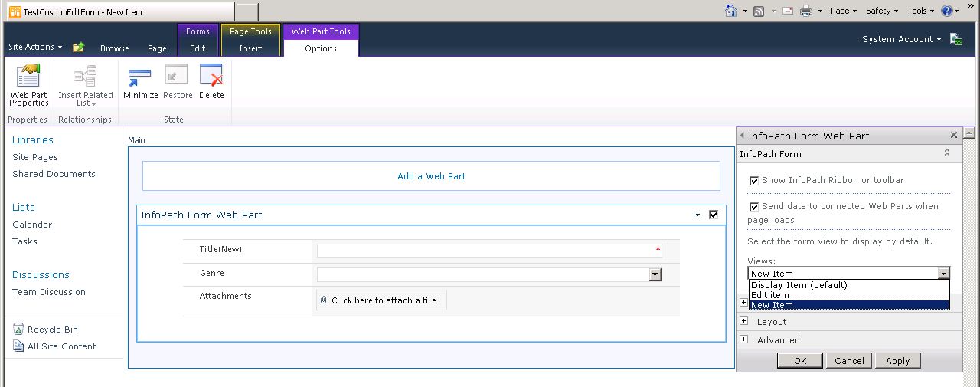The height and width of the screenshot is (387, 980).
Task: Click the Recycle Bin icon in sidebar
Action: tap(18, 330)
